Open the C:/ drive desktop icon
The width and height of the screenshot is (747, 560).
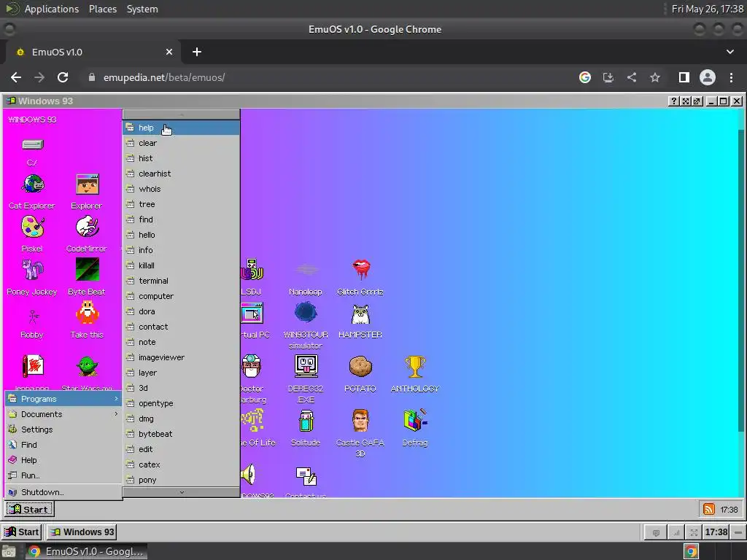coord(32,145)
